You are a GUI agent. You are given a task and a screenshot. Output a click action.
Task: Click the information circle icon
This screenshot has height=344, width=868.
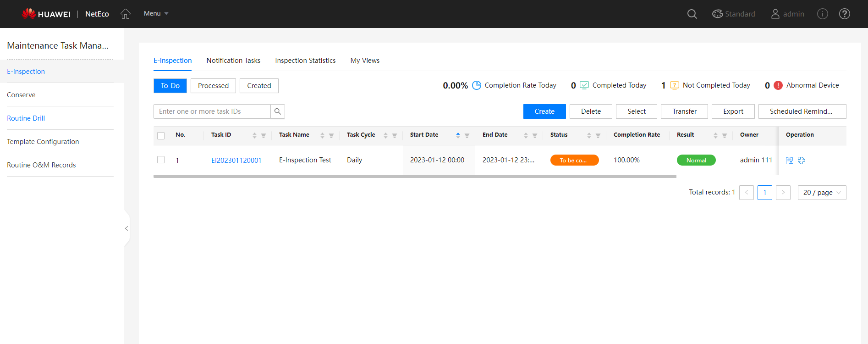point(823,14)
